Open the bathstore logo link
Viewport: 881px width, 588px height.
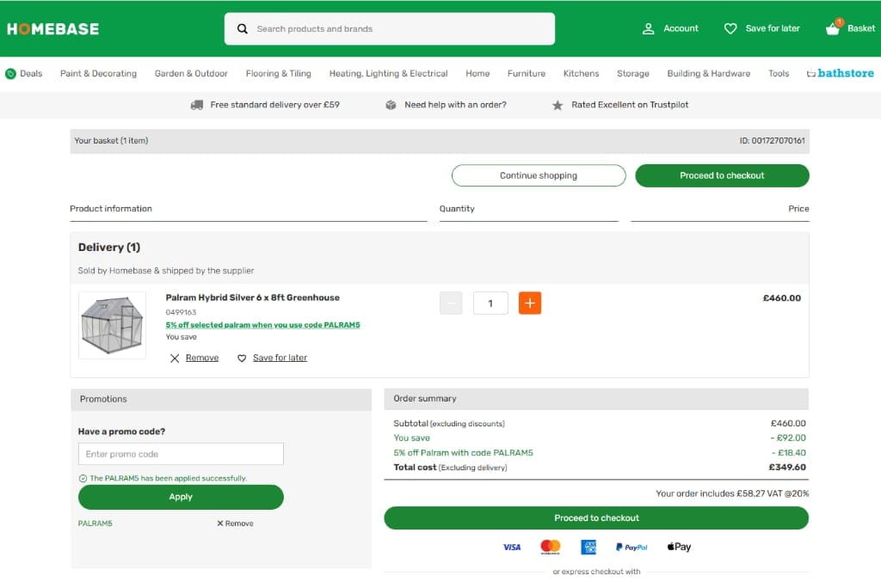(840, 73)
